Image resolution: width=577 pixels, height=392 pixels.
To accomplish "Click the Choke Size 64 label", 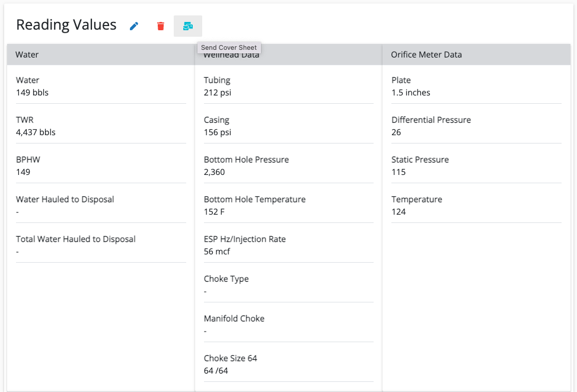I will point(231,358).
